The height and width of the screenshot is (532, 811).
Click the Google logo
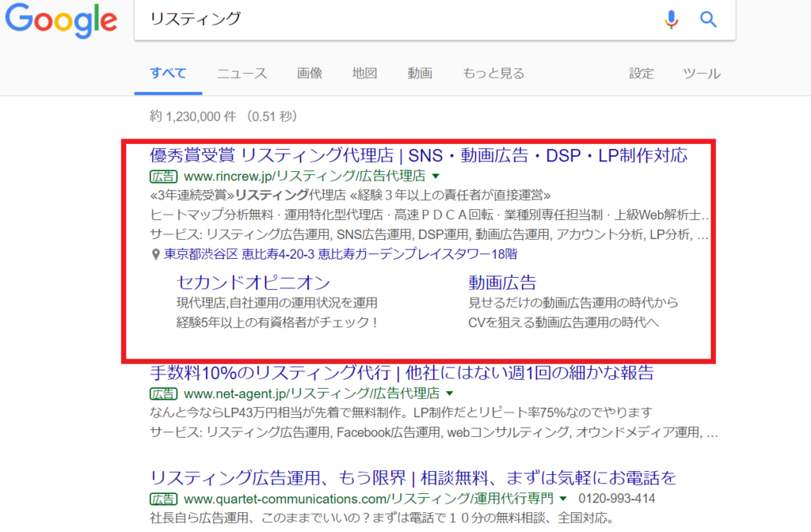click(x=61, y=20)
